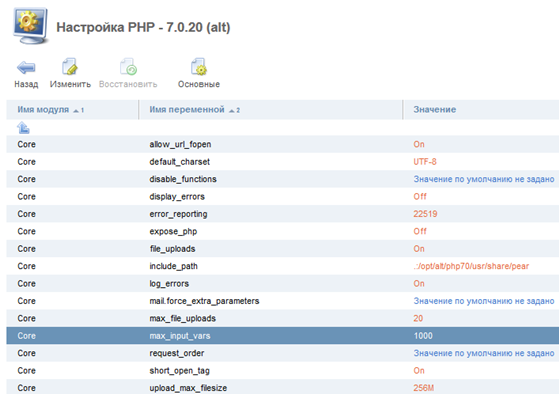Click request_order default-value-not-set text
Screen dimensions: 559x394
tap(484, 353)
